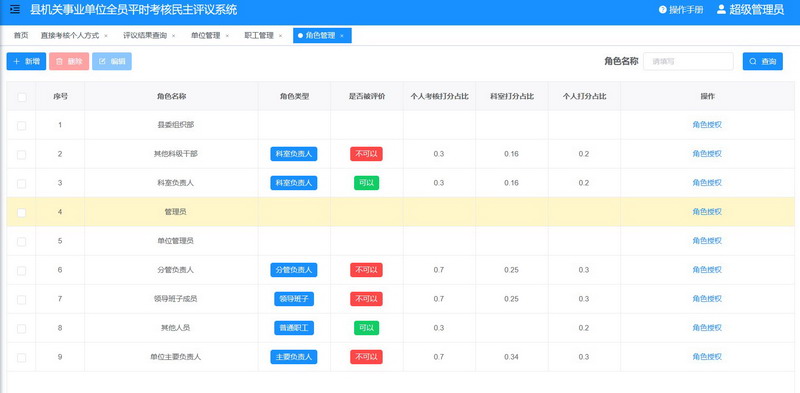Click the role name 县委组织部
The height and width of the screenshot is (393, 800).
[x=176, y=125]
